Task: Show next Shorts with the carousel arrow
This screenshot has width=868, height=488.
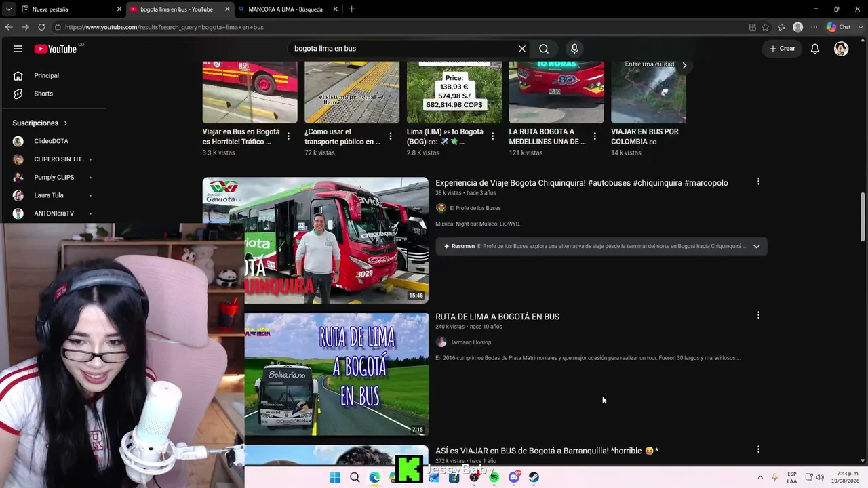Action: point(684,66)
